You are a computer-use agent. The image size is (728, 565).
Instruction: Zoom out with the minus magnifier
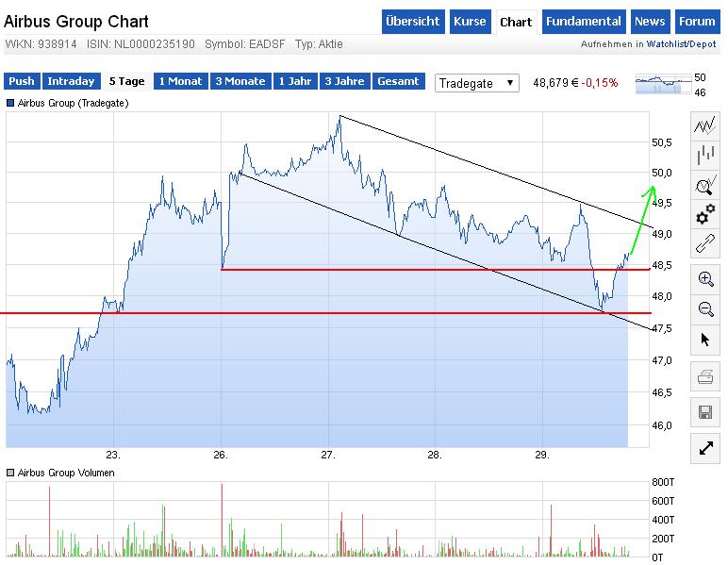(704, 308)
